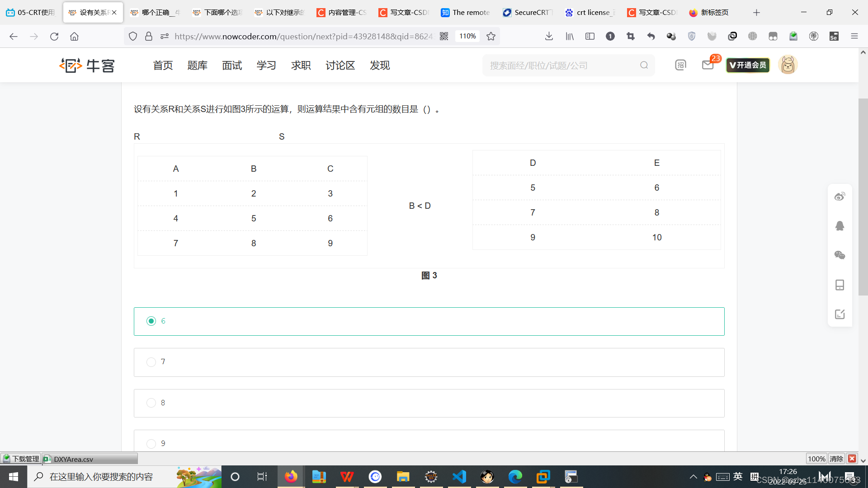Click the reading mode icon in toolbar
868x488 pixels.
click(x=590, y=36)
